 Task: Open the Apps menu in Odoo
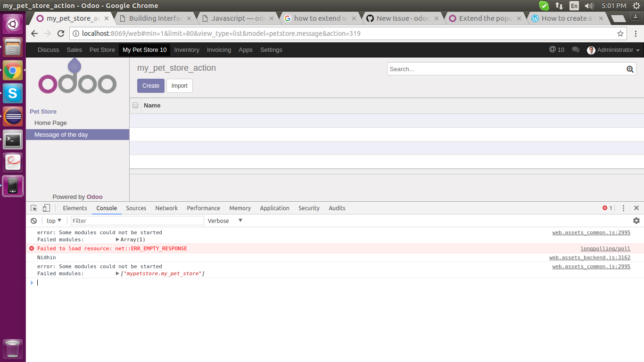click(245, 49)
